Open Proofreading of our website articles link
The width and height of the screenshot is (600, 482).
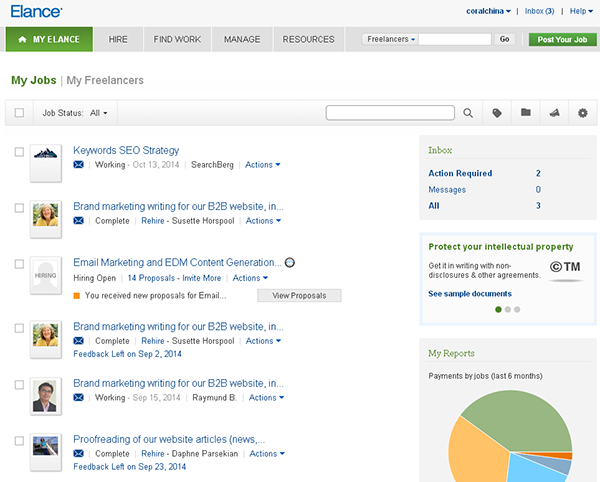pyautogui.click(x=169, y=439)
